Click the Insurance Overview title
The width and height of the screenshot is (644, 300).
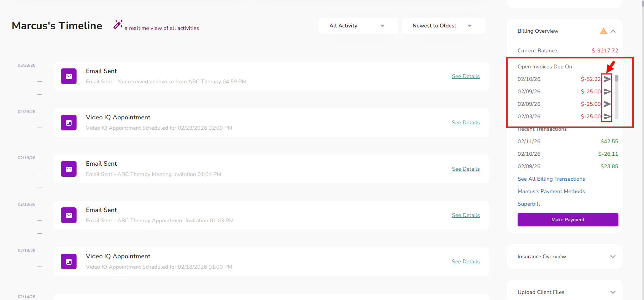pos(542,257)
